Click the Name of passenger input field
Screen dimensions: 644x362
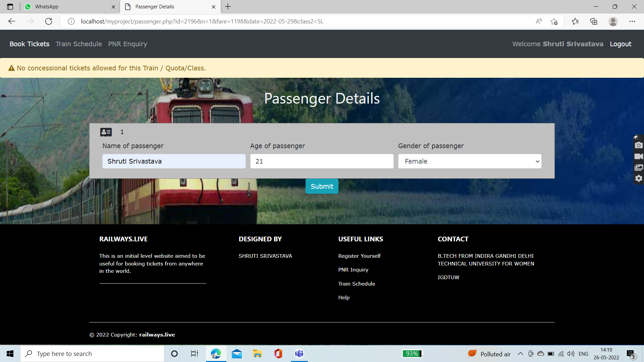coord(174,161)
